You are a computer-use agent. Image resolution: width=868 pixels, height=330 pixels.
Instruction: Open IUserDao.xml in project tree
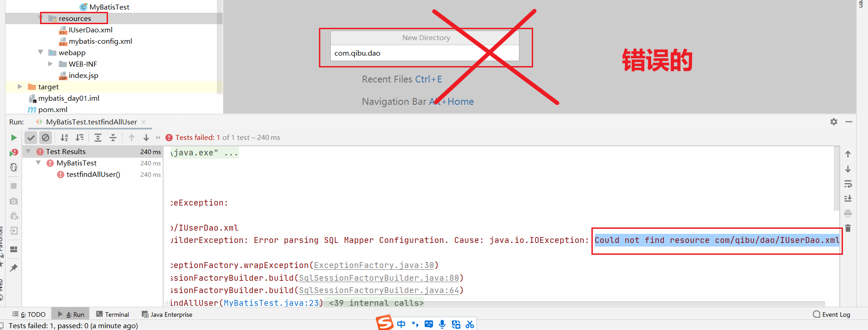click(91, 30)
